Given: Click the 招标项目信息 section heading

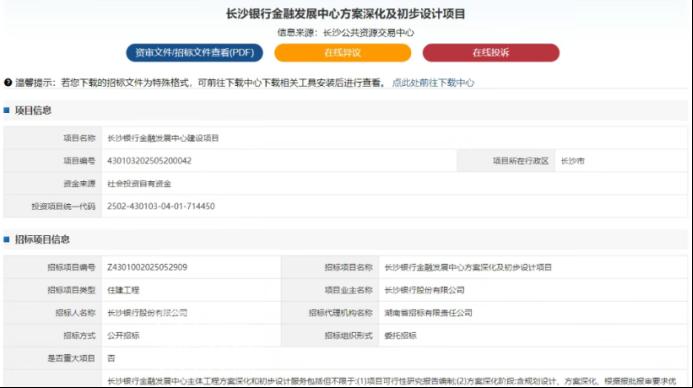Looking at the screenshot, I should [x=42, y=239].
